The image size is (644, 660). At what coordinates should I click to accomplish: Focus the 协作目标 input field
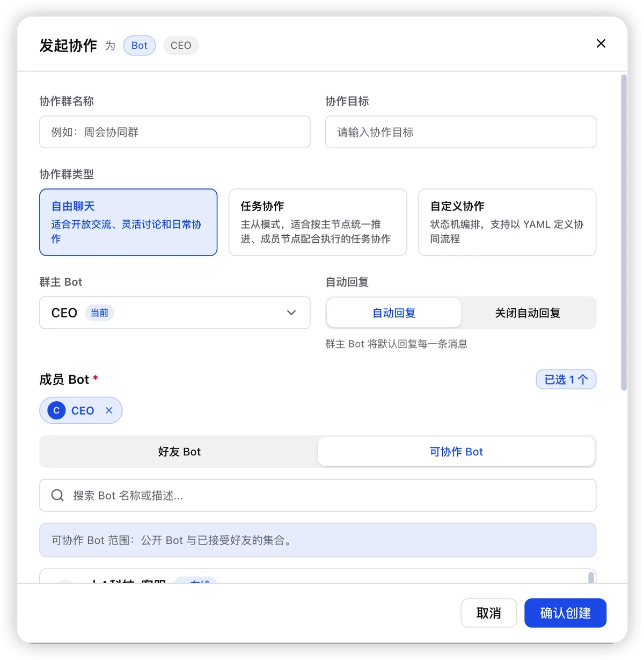click(x=461, y=132)
